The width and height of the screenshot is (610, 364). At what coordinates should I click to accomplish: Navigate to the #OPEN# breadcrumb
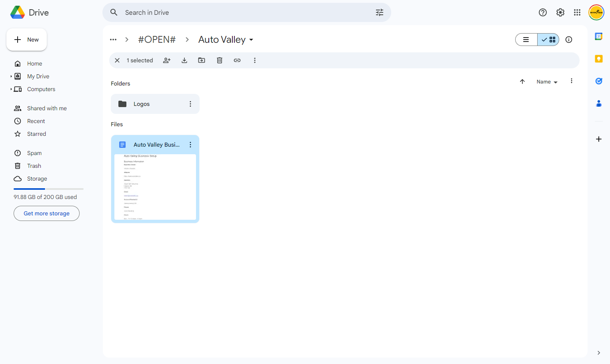click(x=157, y=40)
